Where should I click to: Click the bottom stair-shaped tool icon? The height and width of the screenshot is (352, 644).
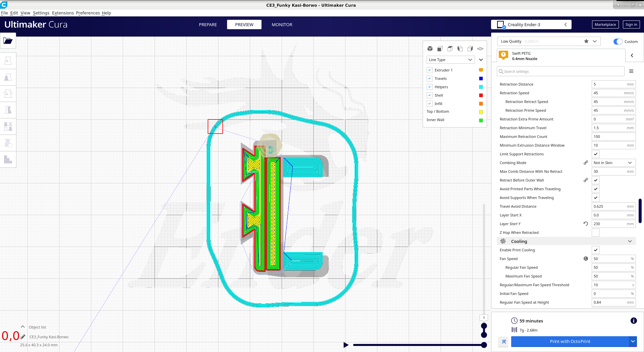(8, 159)
